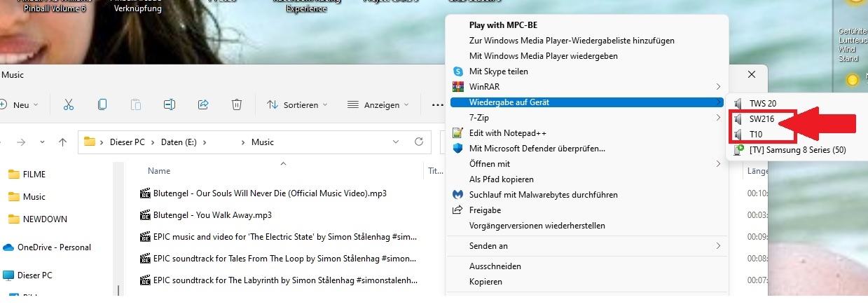Screen dimensions: 868x307
Task: Open recent locations dropdown chevron
Action: [x=41, y=142]
